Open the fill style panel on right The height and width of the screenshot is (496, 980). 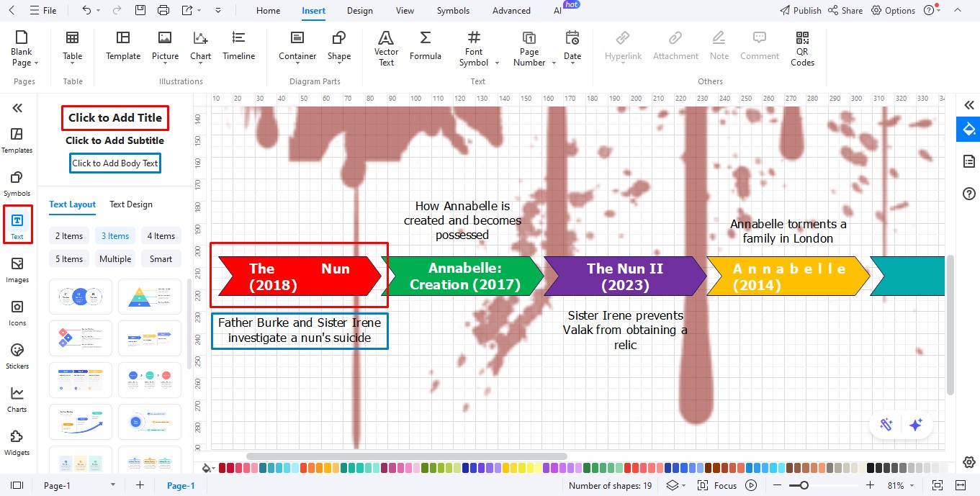click(968, 129)
